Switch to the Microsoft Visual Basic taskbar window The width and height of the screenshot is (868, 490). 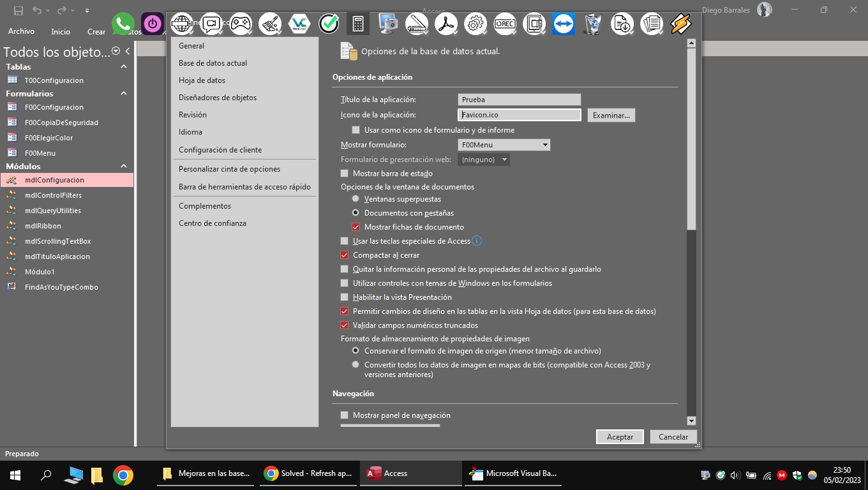point(514,473)
